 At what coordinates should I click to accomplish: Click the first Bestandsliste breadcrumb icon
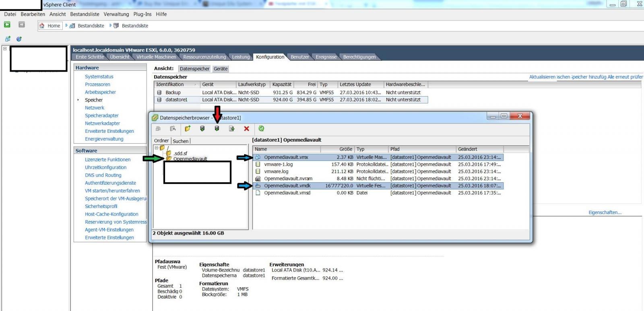click(72, 26)
